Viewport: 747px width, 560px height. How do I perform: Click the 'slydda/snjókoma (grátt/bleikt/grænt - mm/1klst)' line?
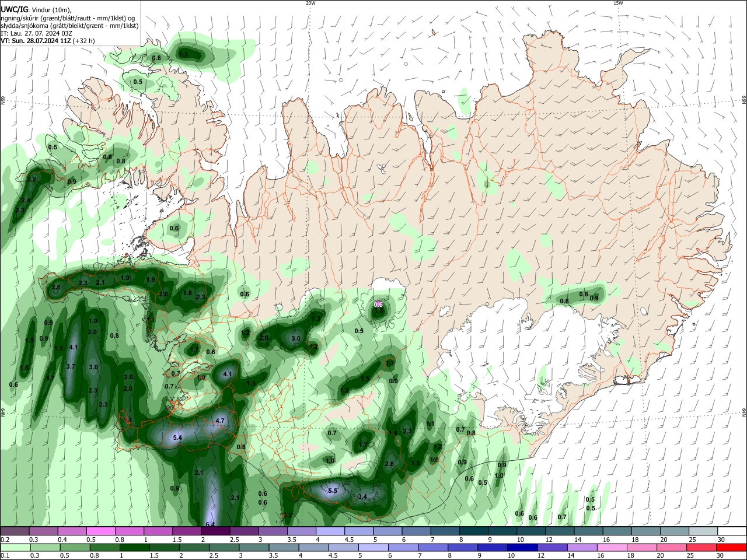click(69, 26)
